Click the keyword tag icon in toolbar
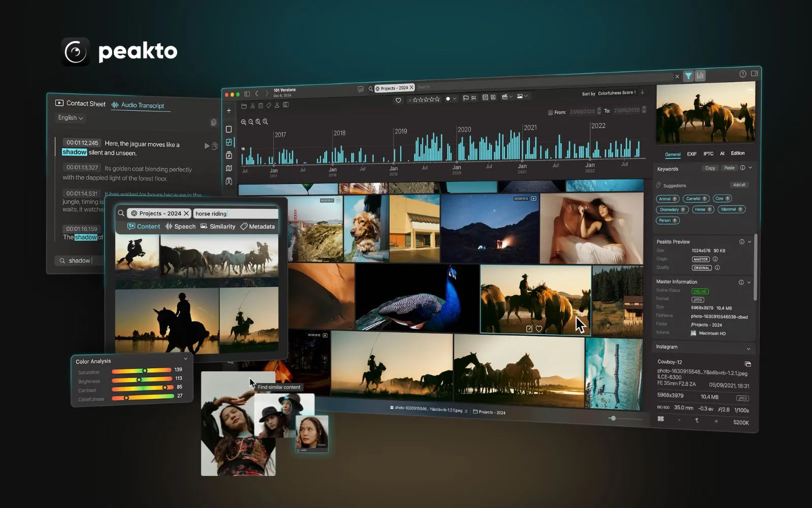812x508 pixels. [x=269, y=106]
